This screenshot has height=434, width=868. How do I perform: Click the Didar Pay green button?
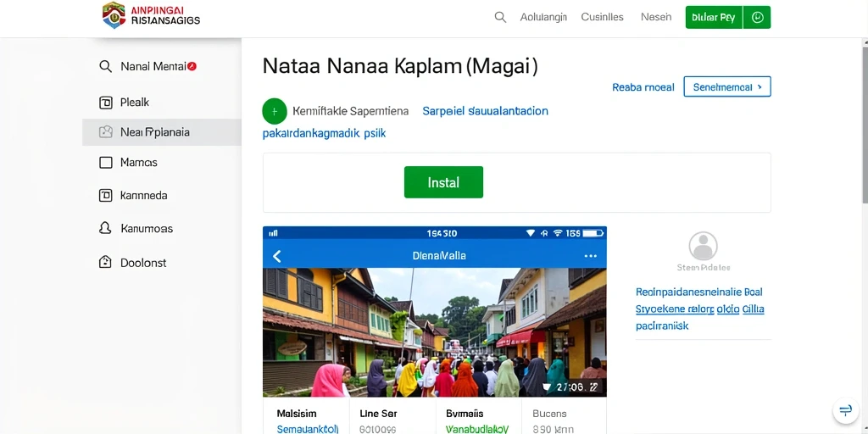714,17
